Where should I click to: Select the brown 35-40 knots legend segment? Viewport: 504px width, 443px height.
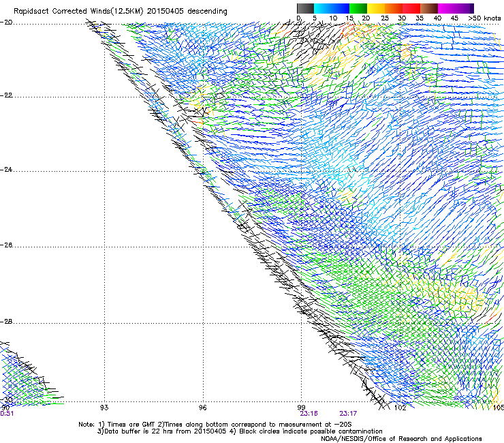pyautogui.click(x=429, y=8)
